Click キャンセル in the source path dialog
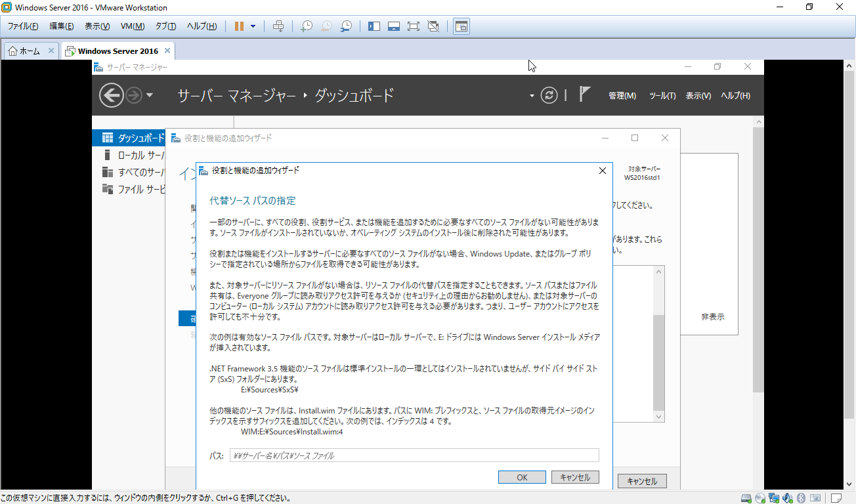This screenshot has height=504, width=856. [x=575, y=477]
